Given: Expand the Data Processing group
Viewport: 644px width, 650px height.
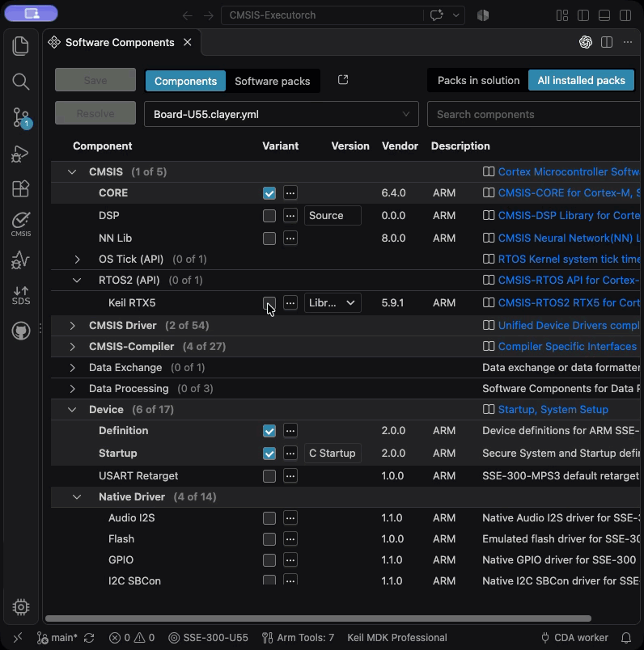Looking at the screenshot, I should coord(72,389).
